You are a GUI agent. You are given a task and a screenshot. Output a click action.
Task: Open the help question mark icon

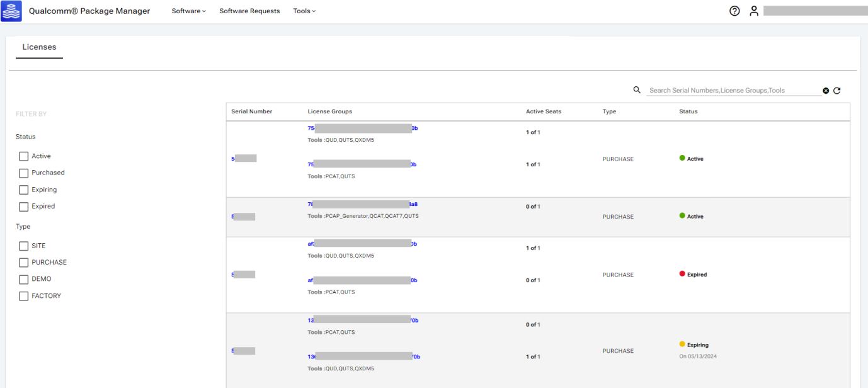[734, 11]
